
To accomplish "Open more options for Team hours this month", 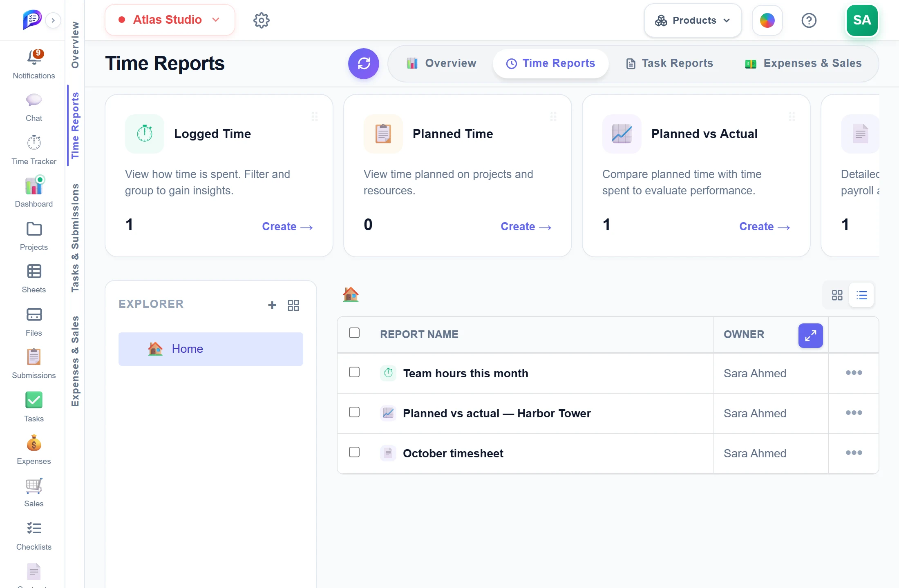I will (854, 373).
